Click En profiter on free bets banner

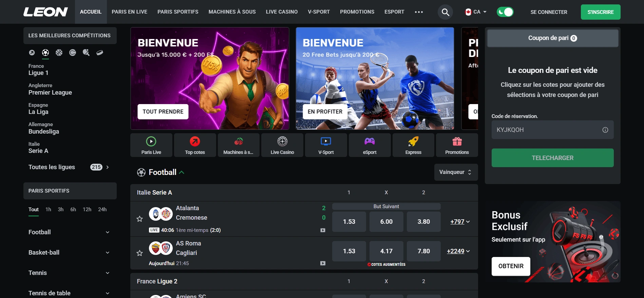pos(325,112)
